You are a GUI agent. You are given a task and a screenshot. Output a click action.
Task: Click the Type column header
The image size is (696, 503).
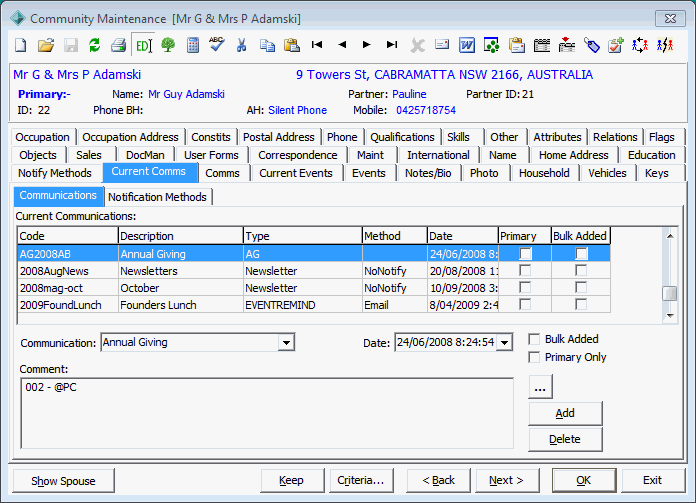point(302,236)
